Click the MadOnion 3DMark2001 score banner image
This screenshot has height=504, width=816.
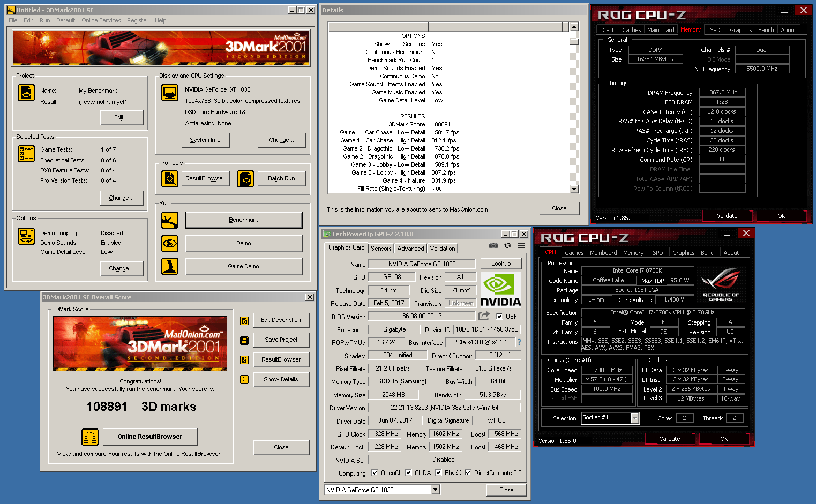point(140,343)
